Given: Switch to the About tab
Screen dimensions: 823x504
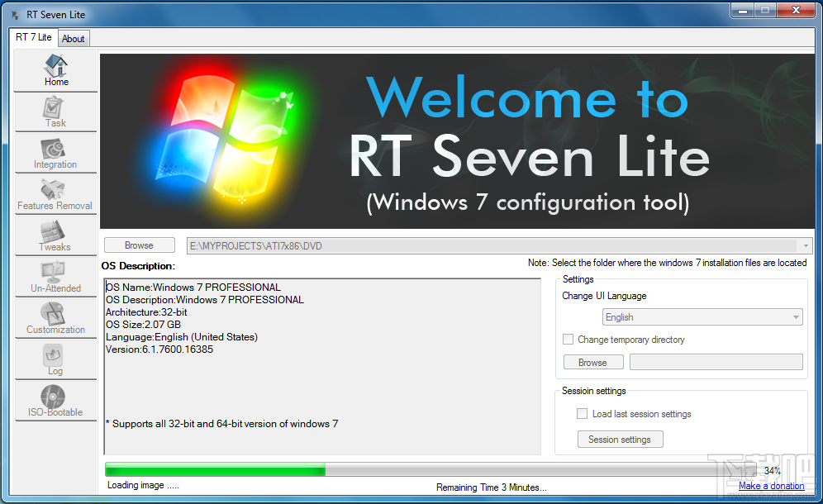Looking at the screenshot, I should click(74, 38).
